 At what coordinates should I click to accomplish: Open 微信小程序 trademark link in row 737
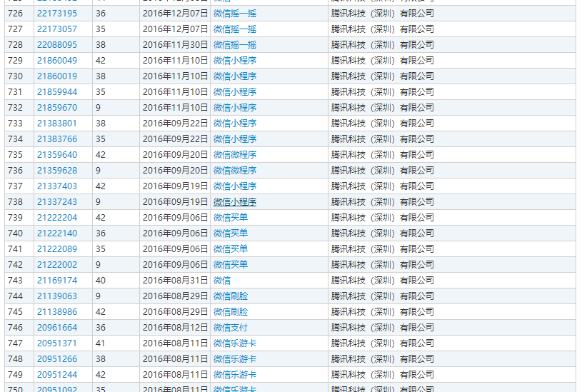pyautogui.click(x=234, y=186)
